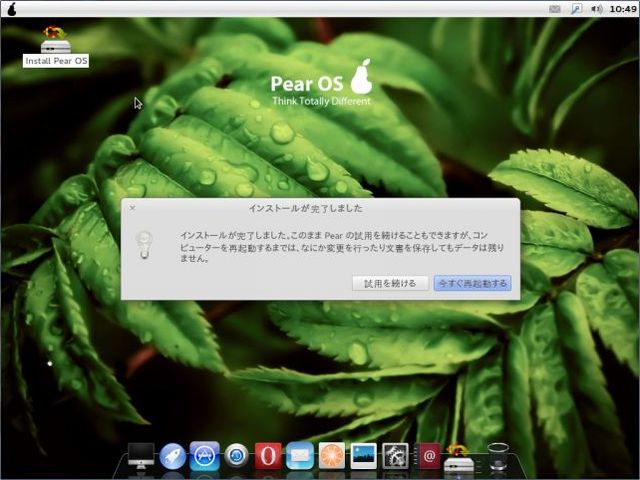Click the mail indicator in top bar

[555, 8]
